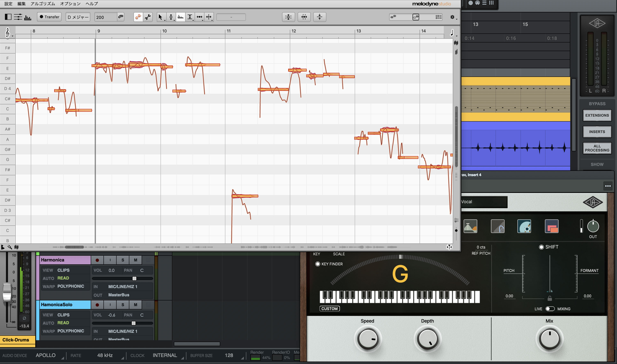Open the D メジャー key dropdown
The width and height of the screenshot is (617, 364).
78,17
